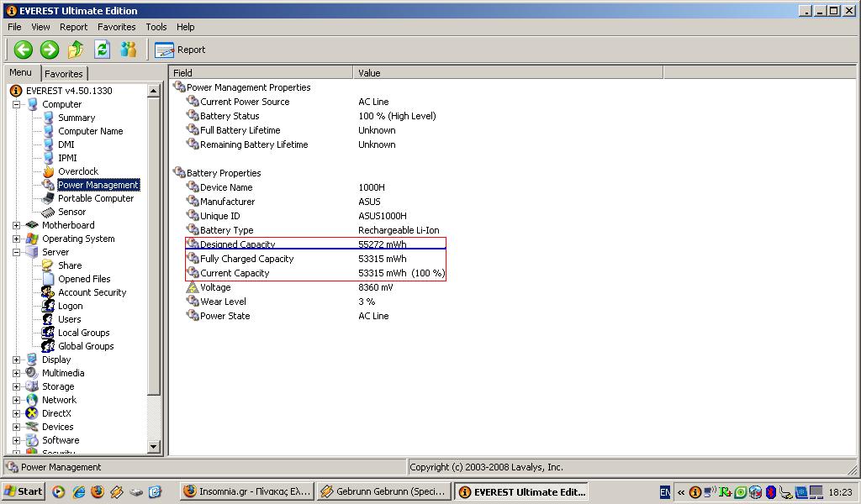Expand the Multimedia tree node
861x504 pixels.
pyautogui.click(x=17, y=373)
